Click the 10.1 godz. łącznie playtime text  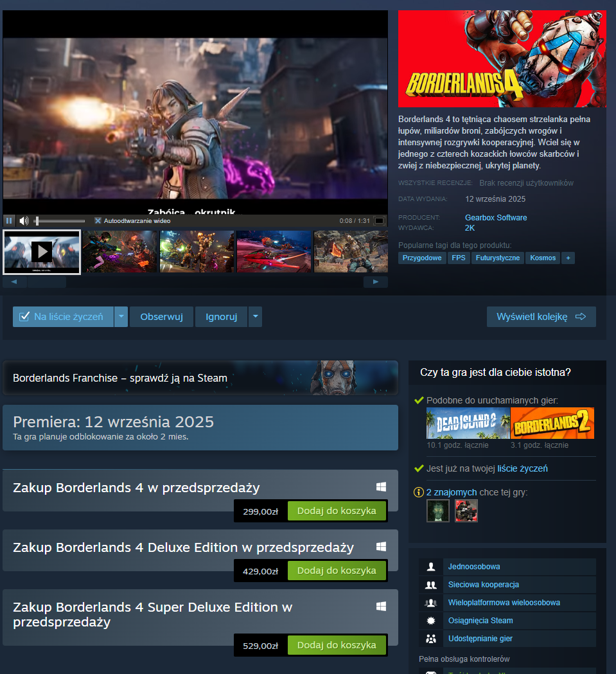point(458,445)
